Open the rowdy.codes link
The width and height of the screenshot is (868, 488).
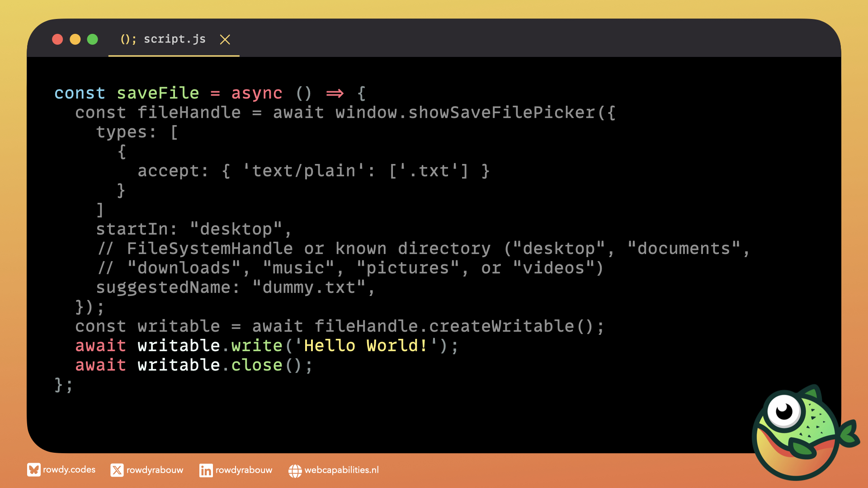[69, 470]
